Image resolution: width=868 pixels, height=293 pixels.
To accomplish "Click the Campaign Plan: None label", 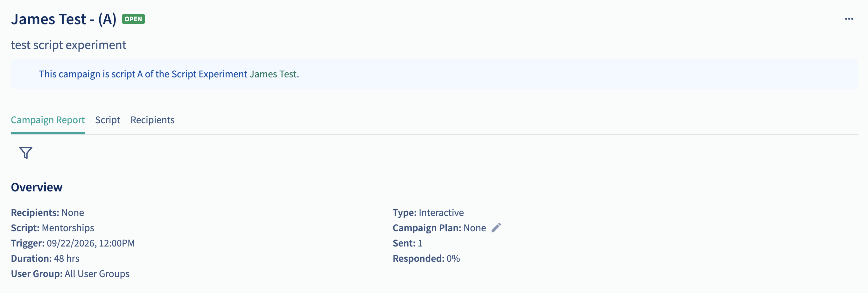I will pos(439,228).
